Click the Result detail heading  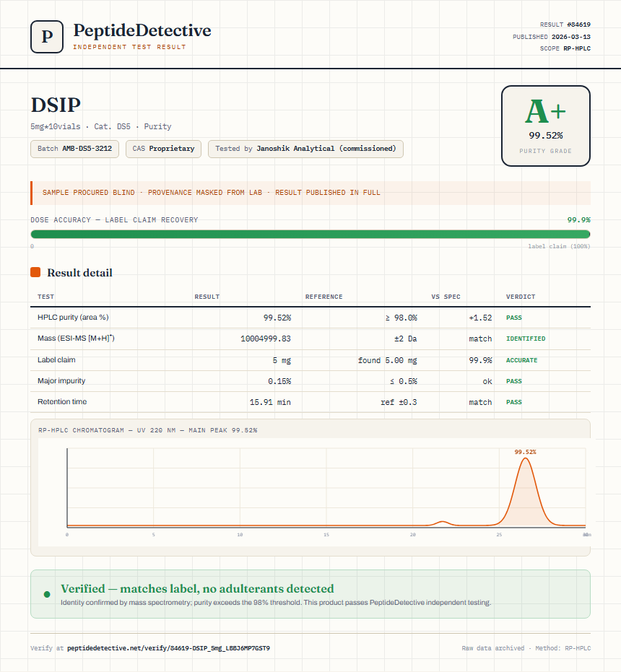79,273
